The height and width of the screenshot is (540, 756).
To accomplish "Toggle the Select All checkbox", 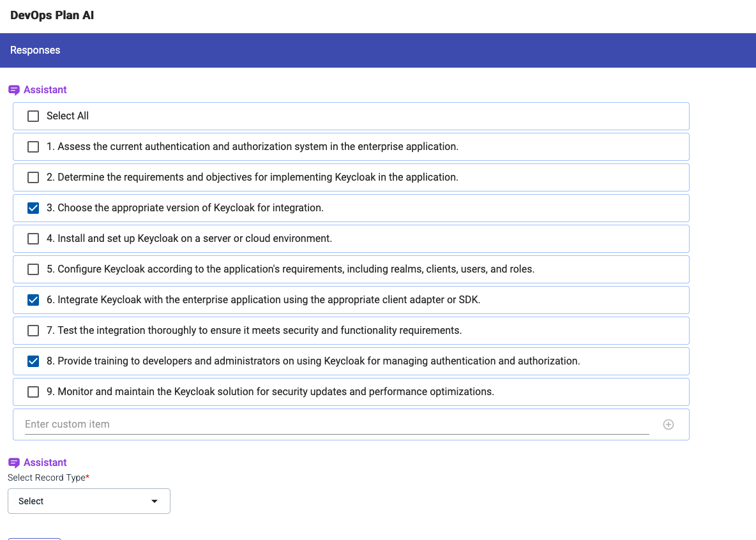I will (33, 116).
